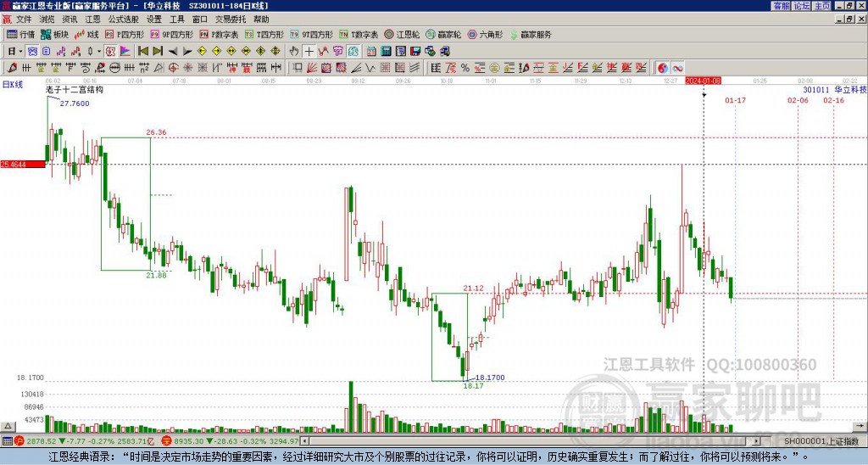
Task: Open the T数字表 time table
Action: (x=359, y=34)
